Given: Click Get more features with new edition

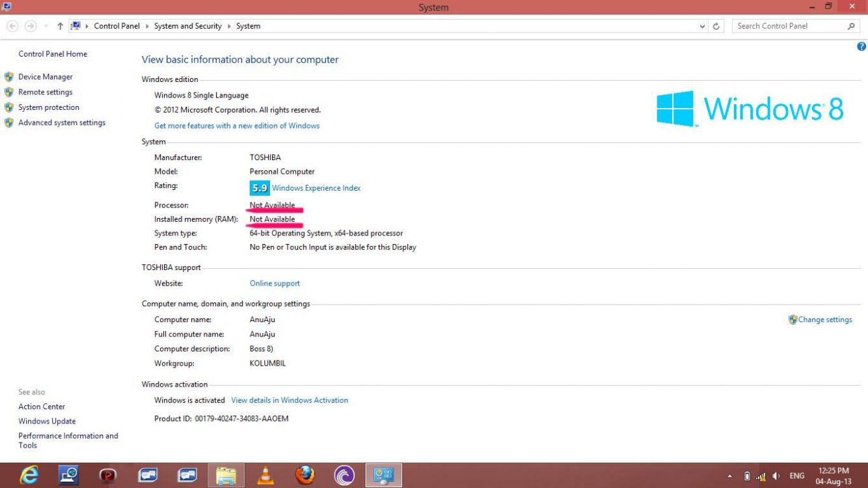Looking at the screenshot, I should (237, 126).
